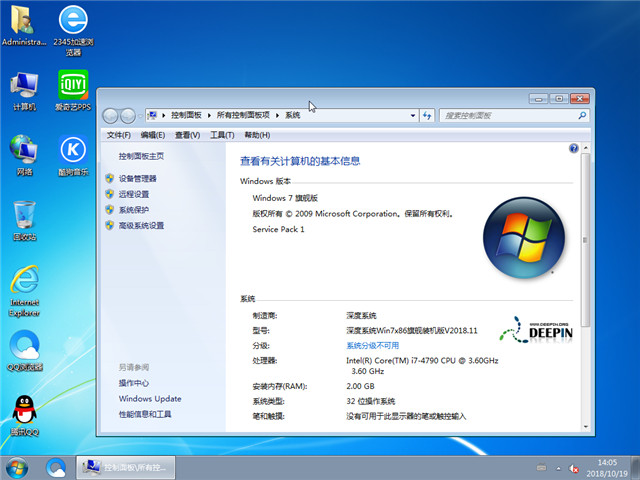Screen dimensions: 640x480
Task: Click the search magnifier icon
Action: [582, 116]
